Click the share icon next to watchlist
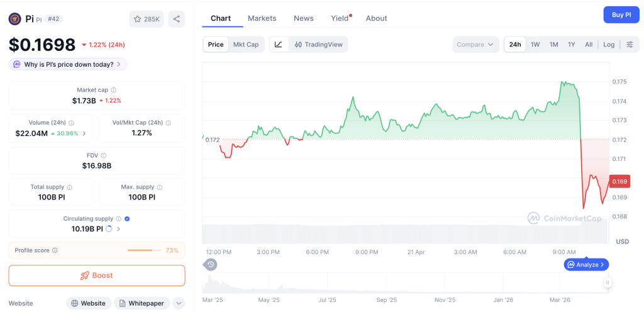Viewport: 644px width, 312px height. 176,19
